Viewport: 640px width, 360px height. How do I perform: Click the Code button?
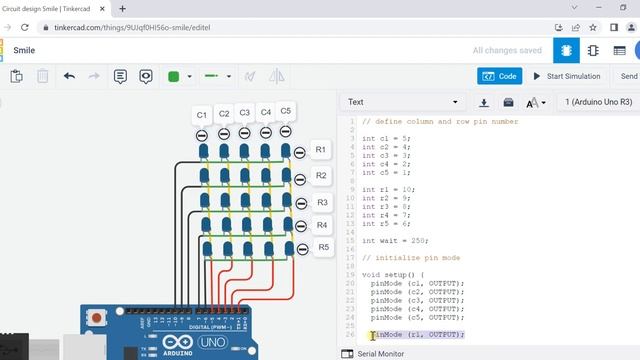coord(500,76)
